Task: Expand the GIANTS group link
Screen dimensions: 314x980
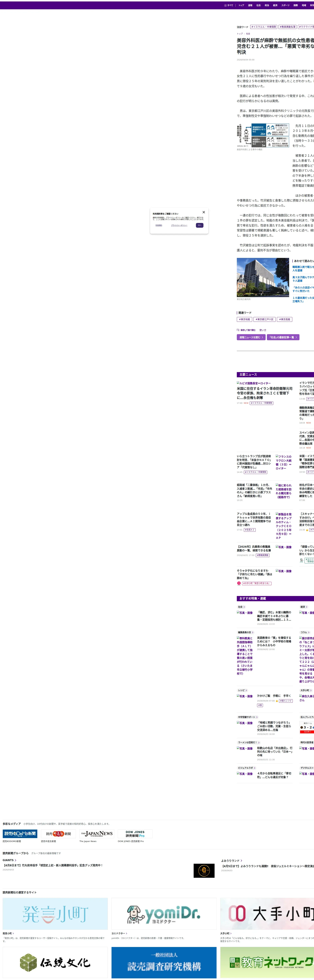Action: pos(9,860)
